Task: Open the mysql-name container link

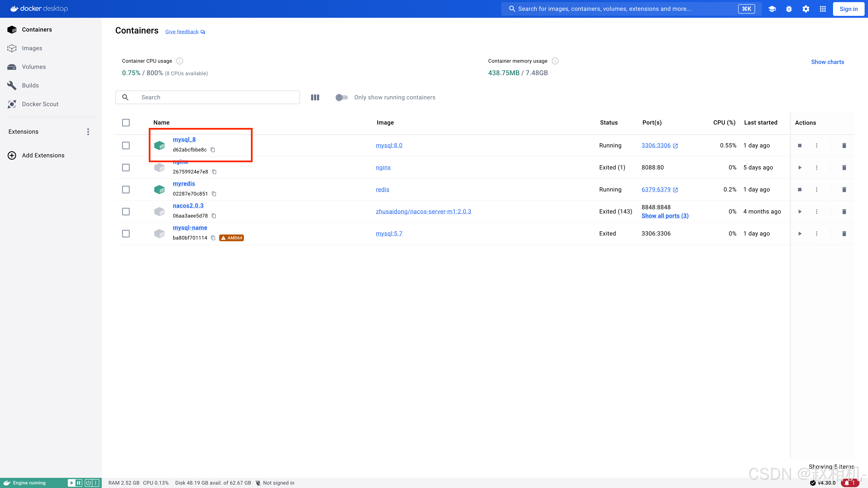Action: click(x=190, y=228)
